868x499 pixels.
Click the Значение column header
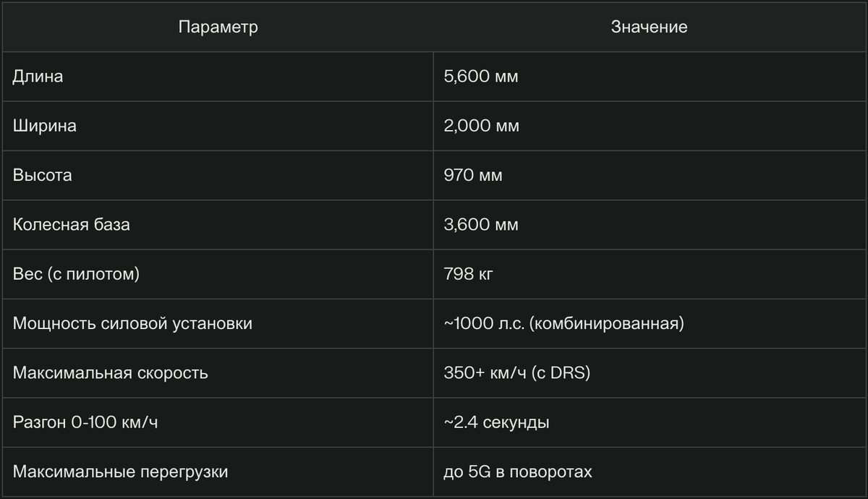coord(649,27)
